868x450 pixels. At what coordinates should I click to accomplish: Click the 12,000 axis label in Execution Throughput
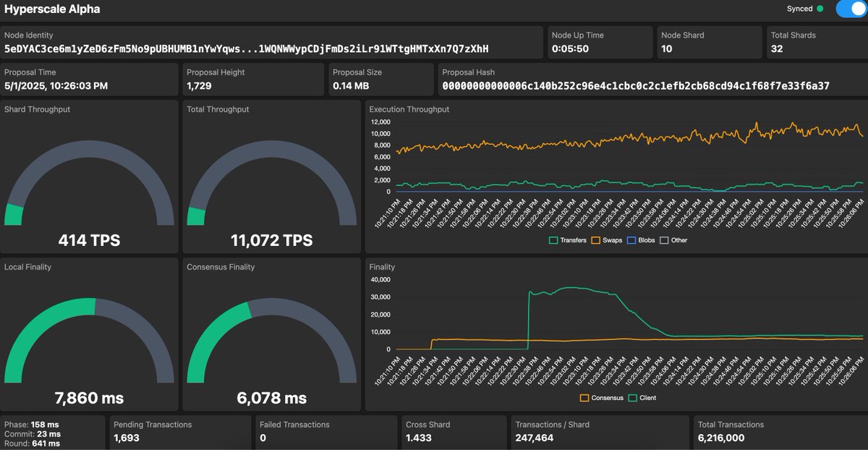tap(380, 122)
